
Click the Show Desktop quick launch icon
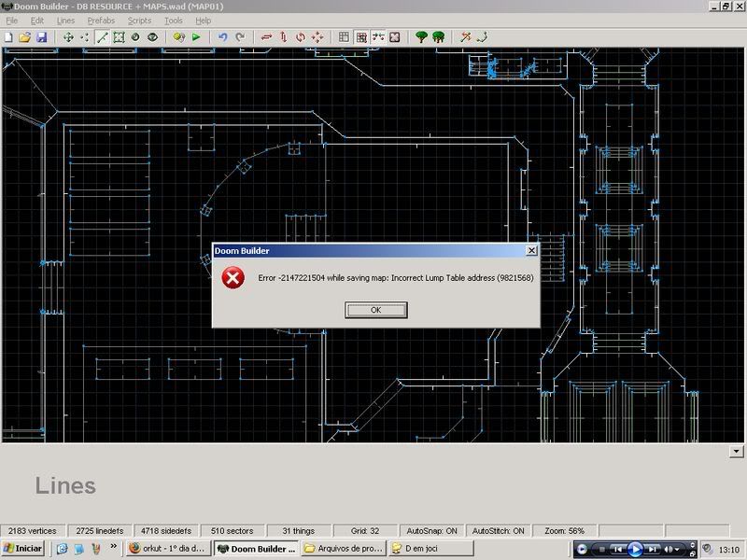78,549
